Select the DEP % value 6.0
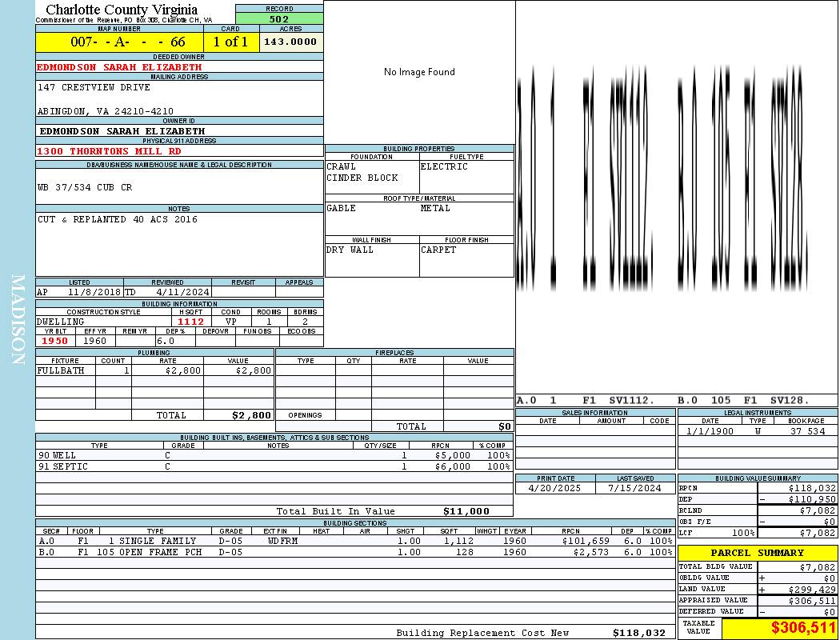Image resolution: width=840 pixels, height=640 pixels. point(166,341)
